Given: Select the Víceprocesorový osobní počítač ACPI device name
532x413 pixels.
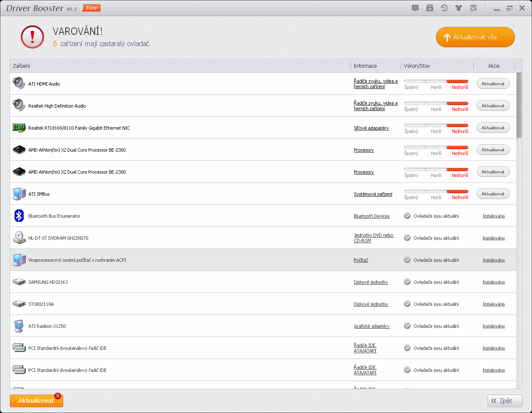Looking at the screenshot, I should click(x=77, y=260).
